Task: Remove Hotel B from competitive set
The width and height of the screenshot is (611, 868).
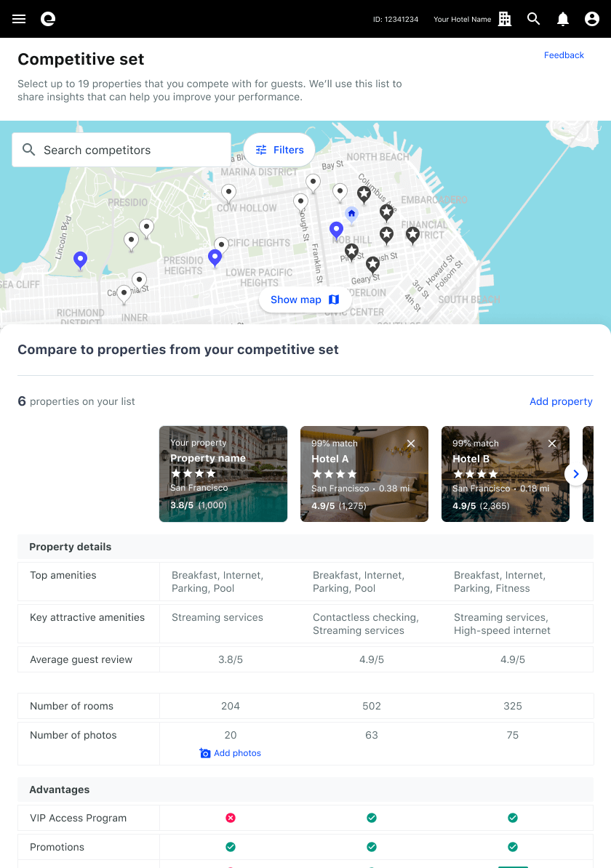Action: [x=552, y=443]
